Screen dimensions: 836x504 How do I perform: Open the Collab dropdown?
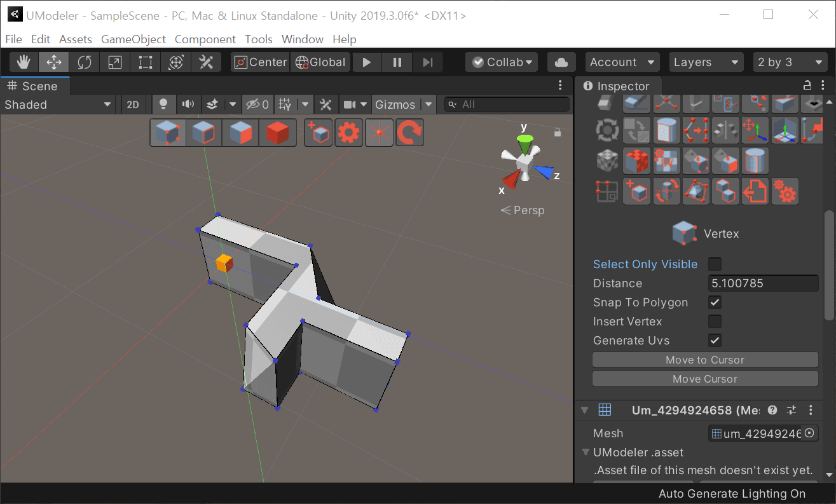(x=502, y=62)
